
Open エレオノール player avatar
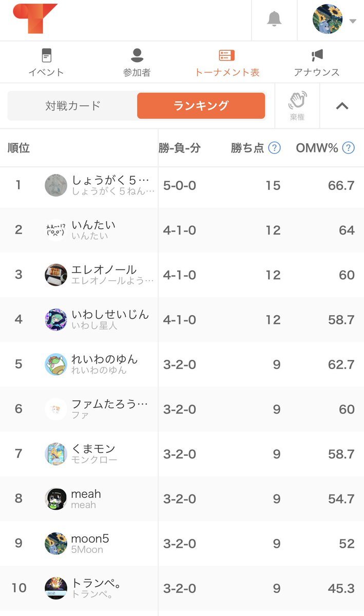56,275
